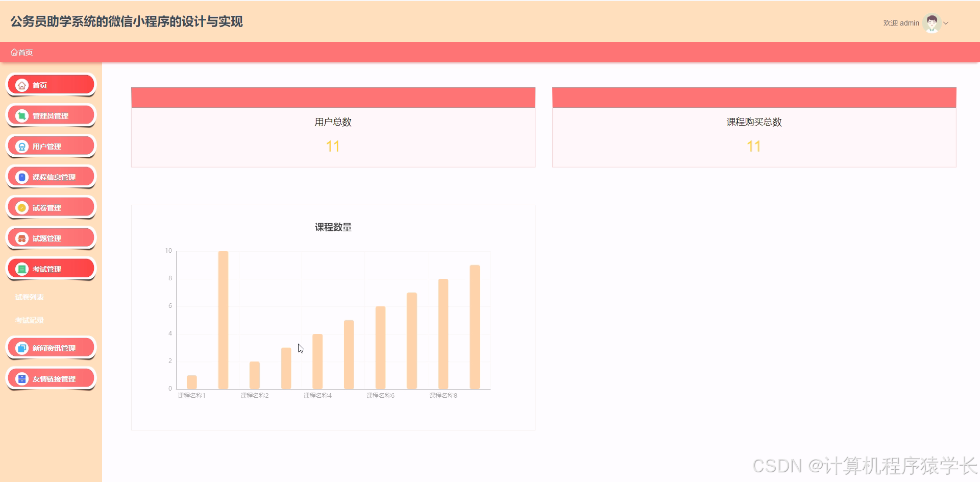Image resolution: width=980 pixels, height=482 pixels.
Task: Open the 考试记录 submenu item
Action: click(30, 320)
